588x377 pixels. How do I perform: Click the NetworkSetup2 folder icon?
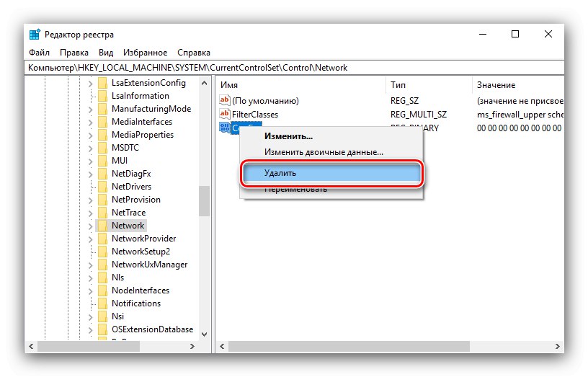[x=102, y=252]
